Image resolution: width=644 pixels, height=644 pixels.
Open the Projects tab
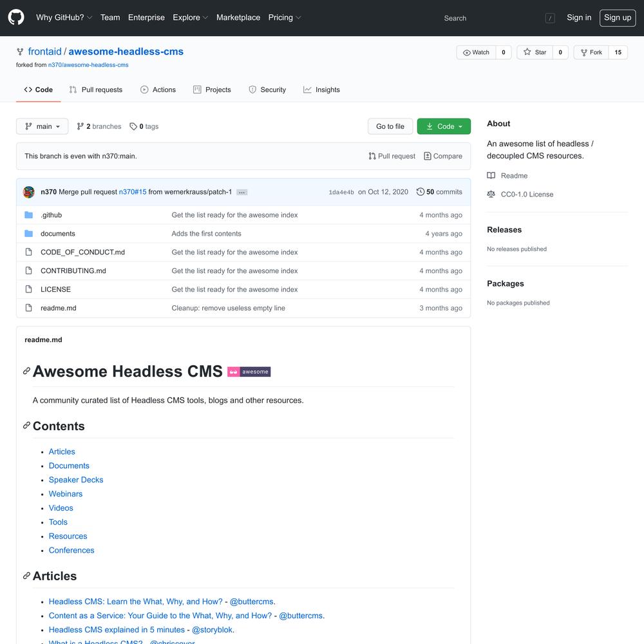click(212, 90)
